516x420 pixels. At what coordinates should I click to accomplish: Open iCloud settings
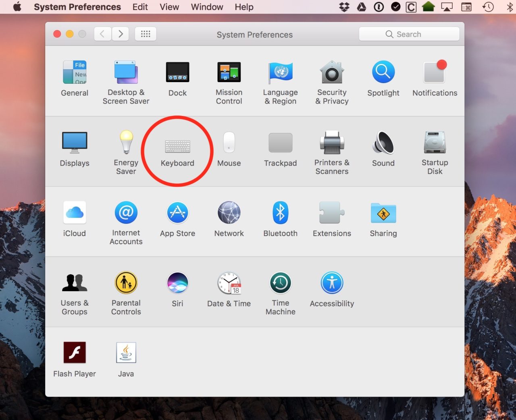tap(75, 219)
